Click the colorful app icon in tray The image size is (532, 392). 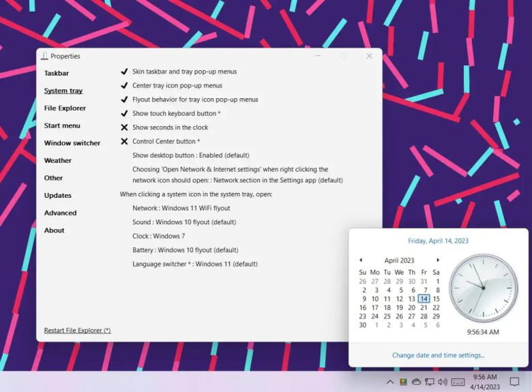pos(403,382)
